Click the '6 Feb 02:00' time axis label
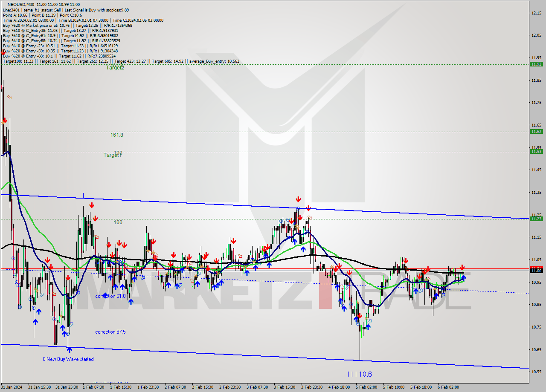This screenshot has width=546, height=392. click(448, 387)
